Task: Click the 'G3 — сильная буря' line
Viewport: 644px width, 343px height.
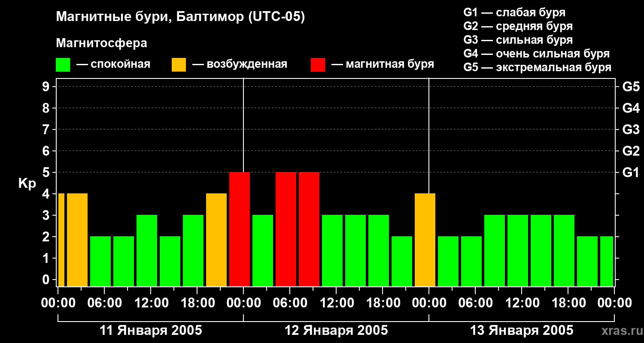Action: [518, 40]
